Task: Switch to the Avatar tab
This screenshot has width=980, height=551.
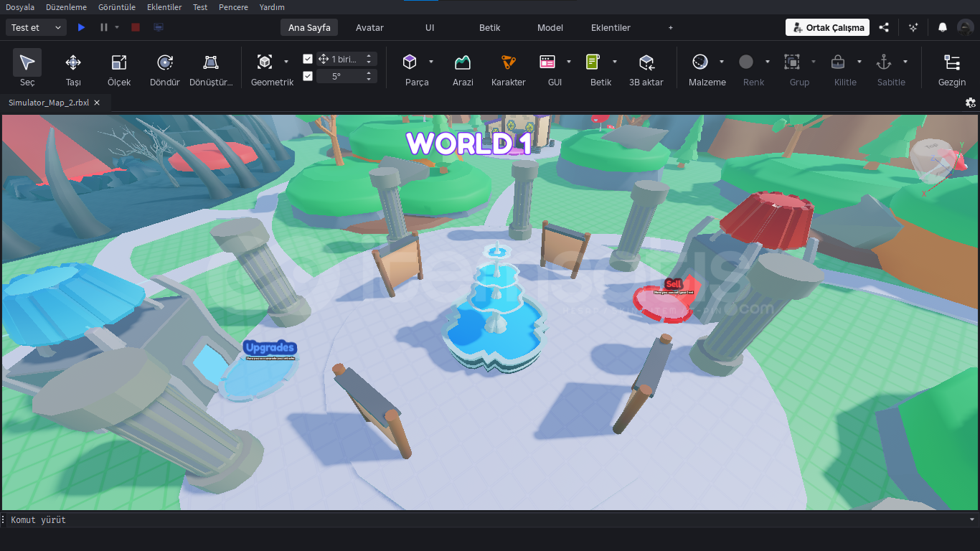Action: (x=369, y=27)
